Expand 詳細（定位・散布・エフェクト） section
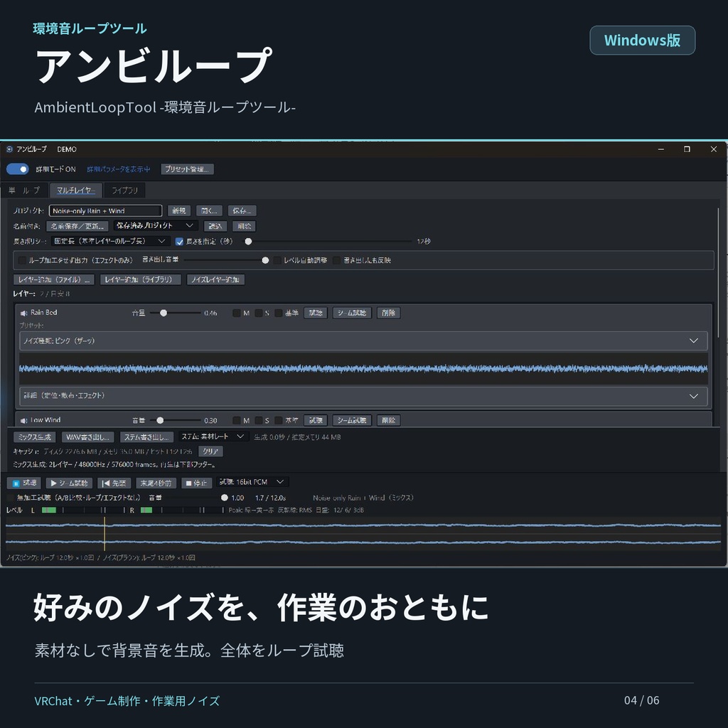Viewport: 728px width, 728px height. point(363,396)
